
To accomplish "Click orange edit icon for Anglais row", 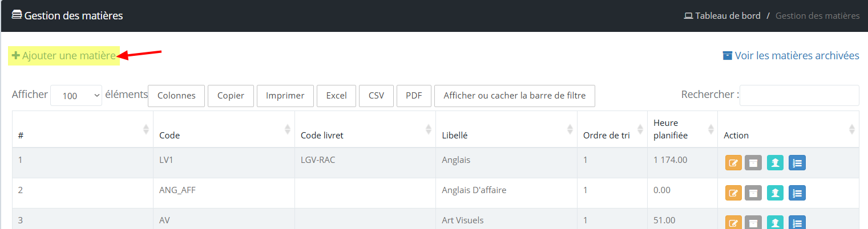I will pyautogui.click(x=733, y=163).
